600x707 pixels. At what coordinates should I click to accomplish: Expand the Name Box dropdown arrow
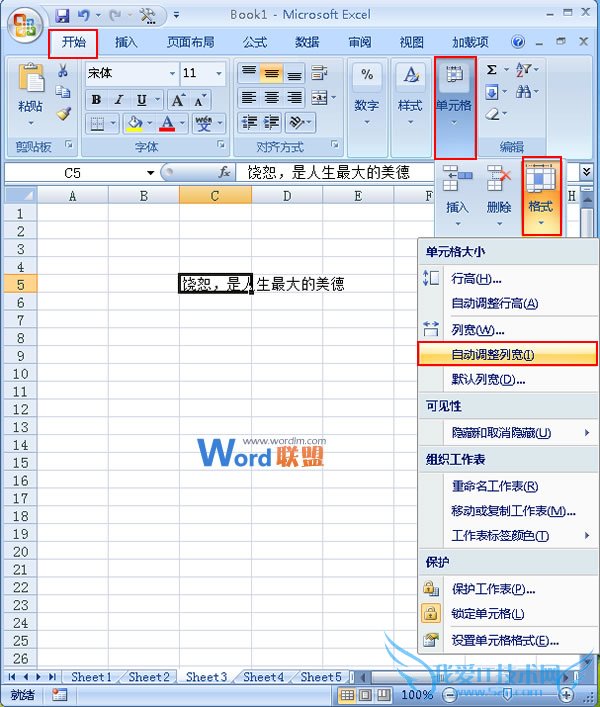coord(151,173)
